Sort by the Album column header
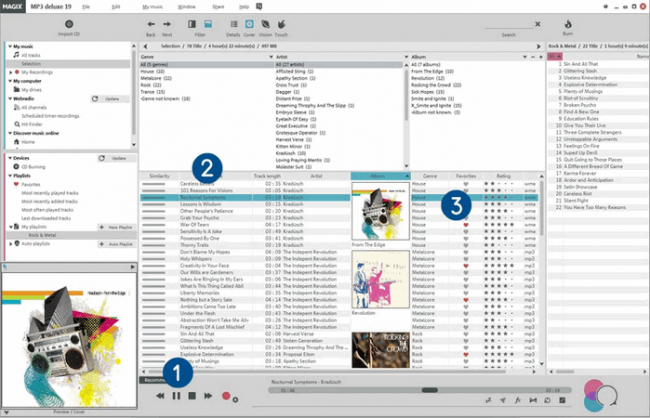Viewport: 650px width, 418px height. click(381, 176)
